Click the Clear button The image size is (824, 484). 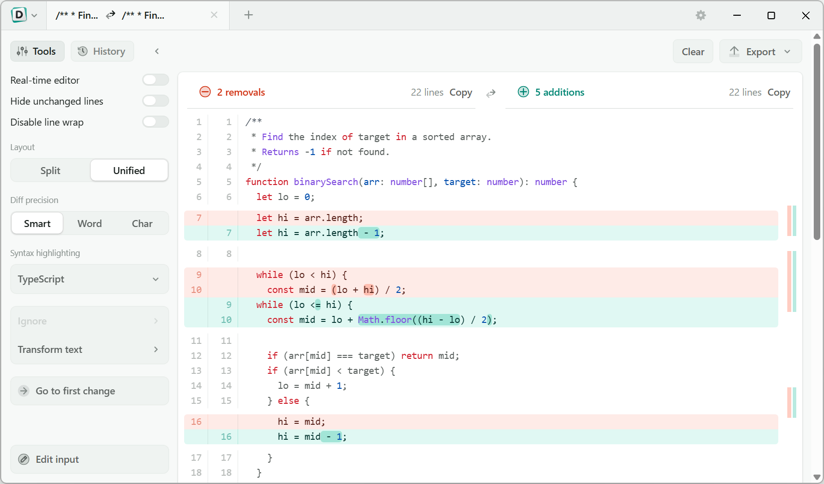(x=693, y=52)
